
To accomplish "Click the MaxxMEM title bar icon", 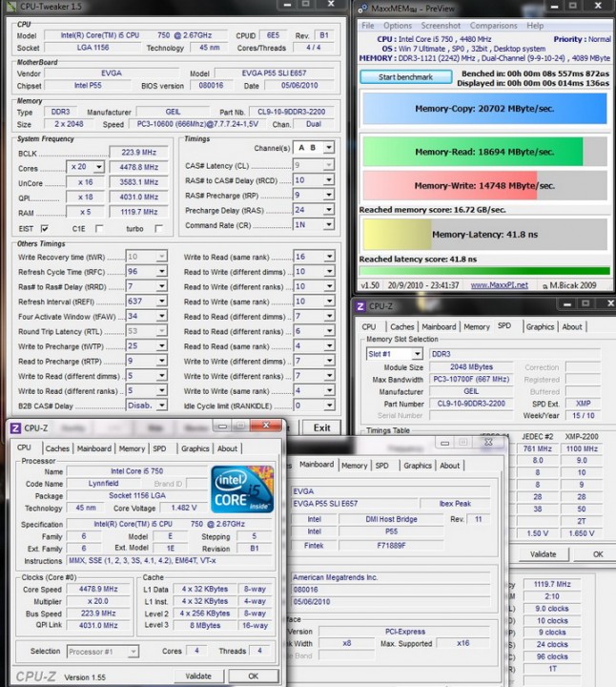I will coord(362,9).
